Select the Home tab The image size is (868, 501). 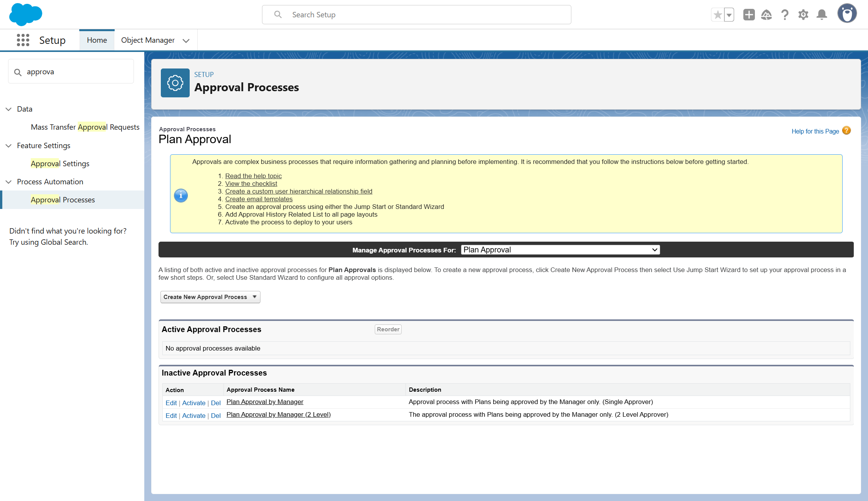(x=97, y=40)
